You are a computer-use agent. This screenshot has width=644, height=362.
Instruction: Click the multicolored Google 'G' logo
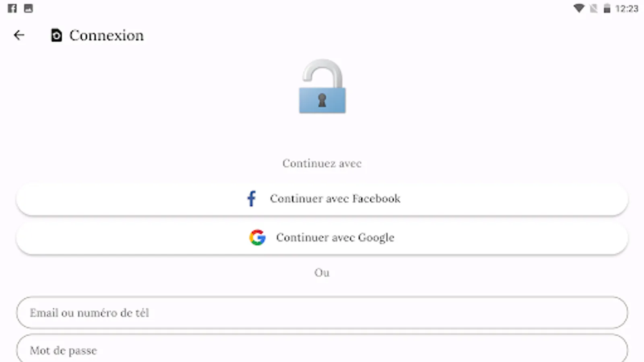tap(257, 238)
